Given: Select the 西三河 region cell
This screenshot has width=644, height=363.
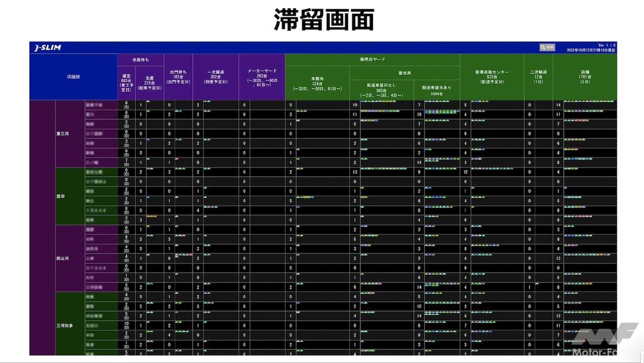Looking at the screenshot, I should (64, 258).
